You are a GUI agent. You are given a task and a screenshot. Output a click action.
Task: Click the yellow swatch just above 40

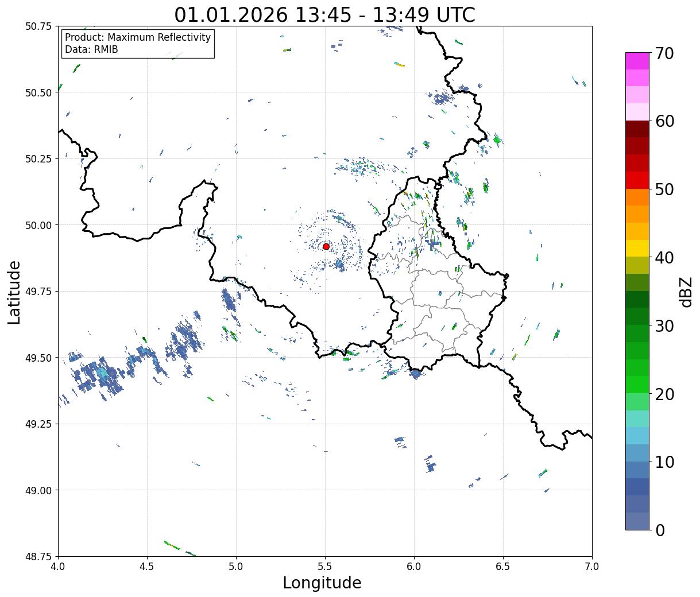tap(637, 249)
